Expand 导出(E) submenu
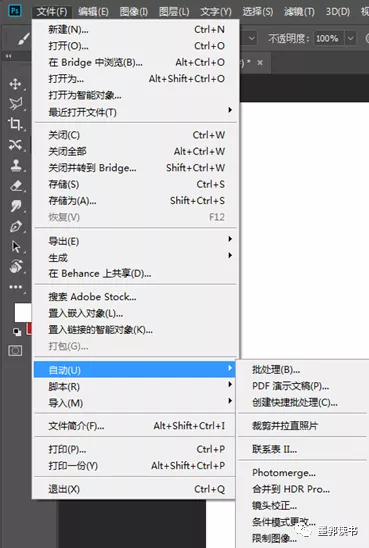369x548 pixels. (x=136, y=241)
